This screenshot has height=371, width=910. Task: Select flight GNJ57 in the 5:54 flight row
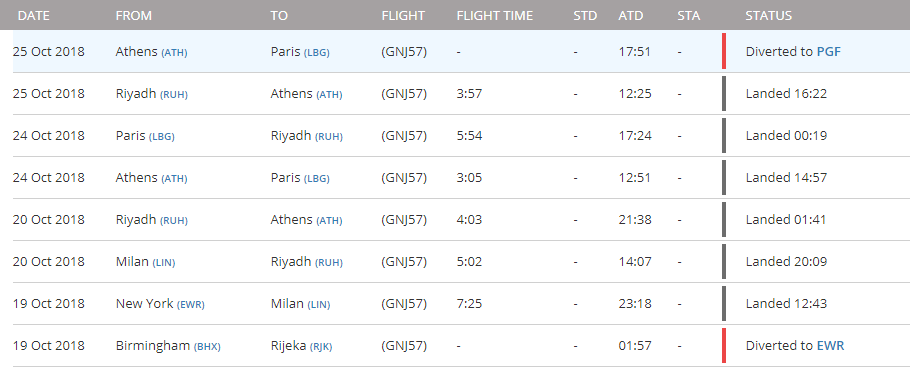tap(404, 136)
